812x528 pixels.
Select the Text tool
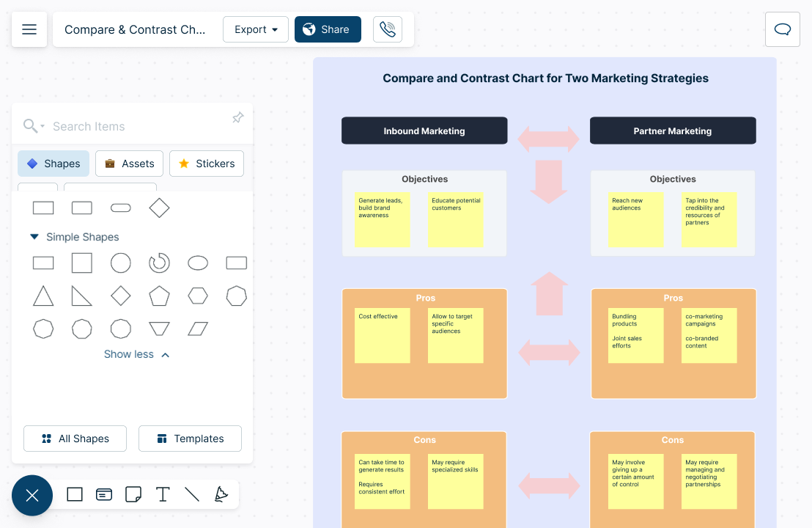163,494
